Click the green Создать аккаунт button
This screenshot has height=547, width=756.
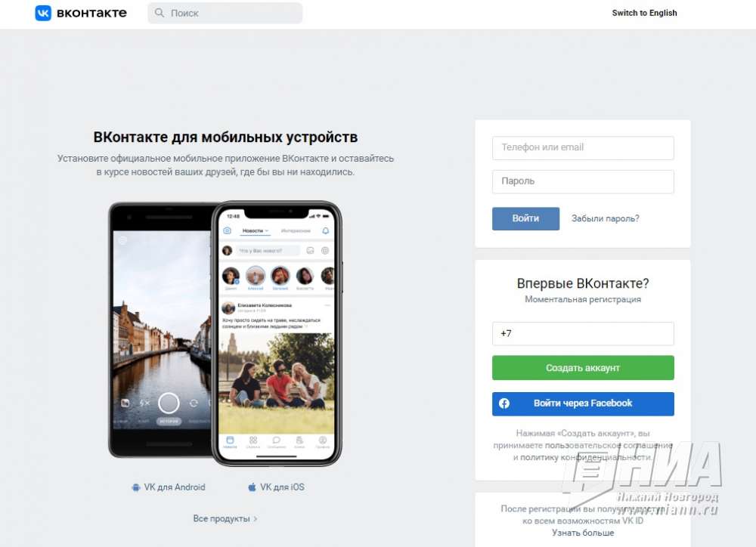[x=583, y=368]
